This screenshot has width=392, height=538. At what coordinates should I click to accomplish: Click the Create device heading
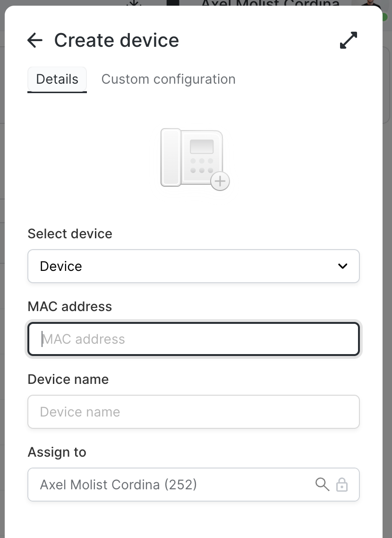pyautogui.click(x=117, y=40)
